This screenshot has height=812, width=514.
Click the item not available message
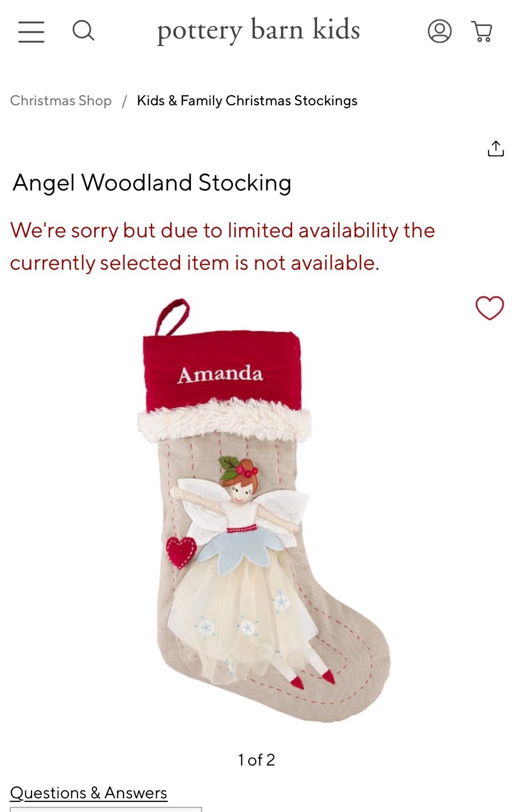(222, 247)
